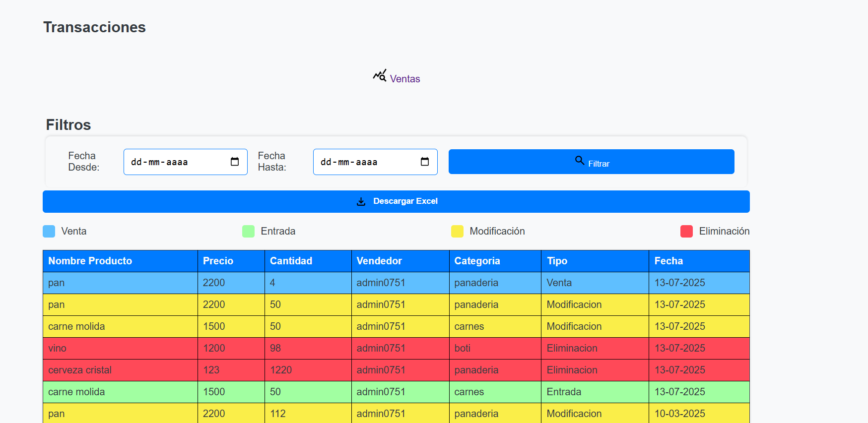Open calendar picker in Fecha Desde field
The image size is (868, 423).
[x=235, y=162]
